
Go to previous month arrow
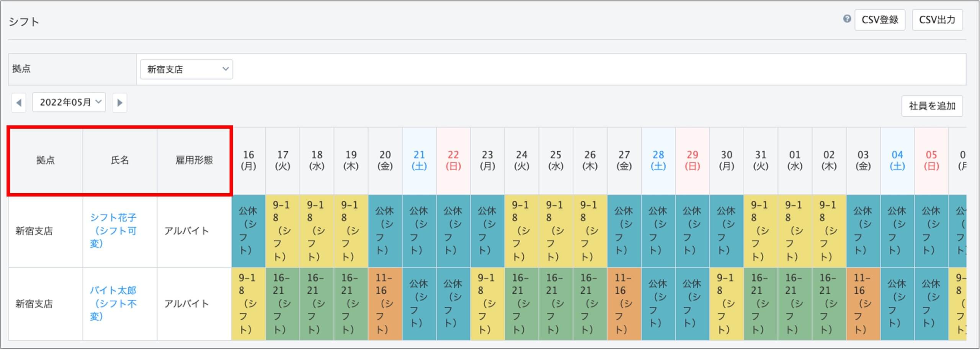click(x=19, y=103)
